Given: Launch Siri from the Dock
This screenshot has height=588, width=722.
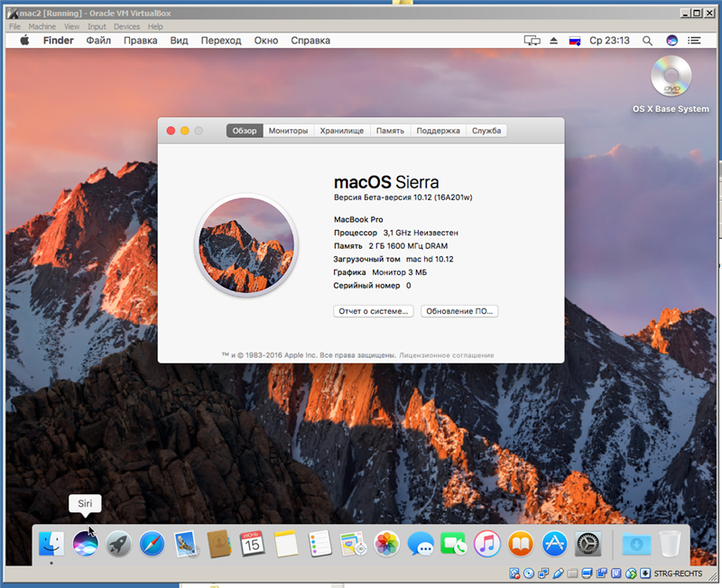Looking at the screenshot, I should tap(85, 544).
